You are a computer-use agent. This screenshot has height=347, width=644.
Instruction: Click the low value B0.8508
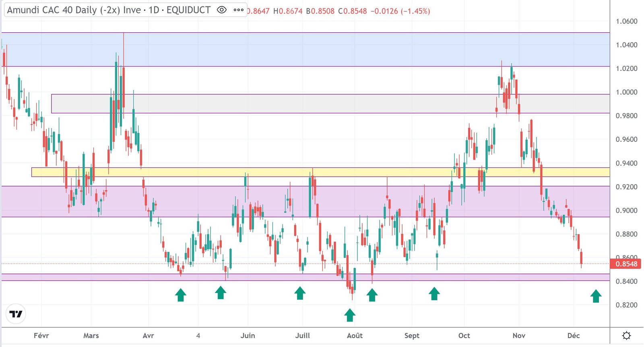320,11
